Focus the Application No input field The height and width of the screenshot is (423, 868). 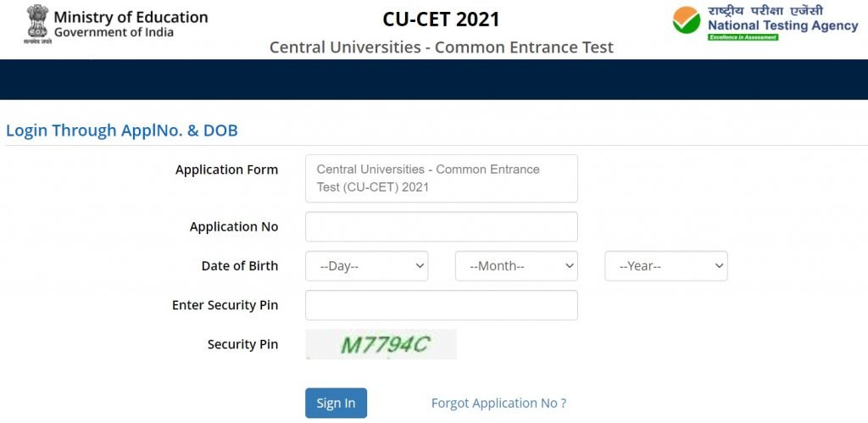coord(441,227)
